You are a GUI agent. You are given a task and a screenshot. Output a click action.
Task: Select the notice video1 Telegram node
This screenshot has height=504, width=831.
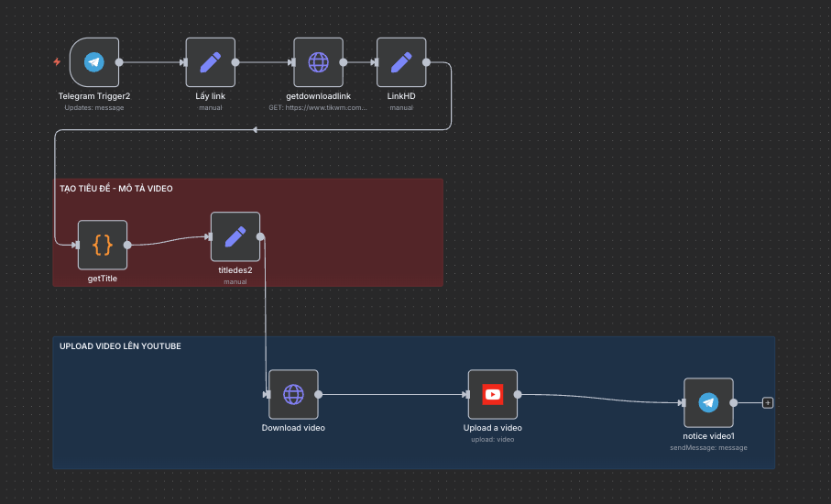pyautogui.click(x=708, y=403)
